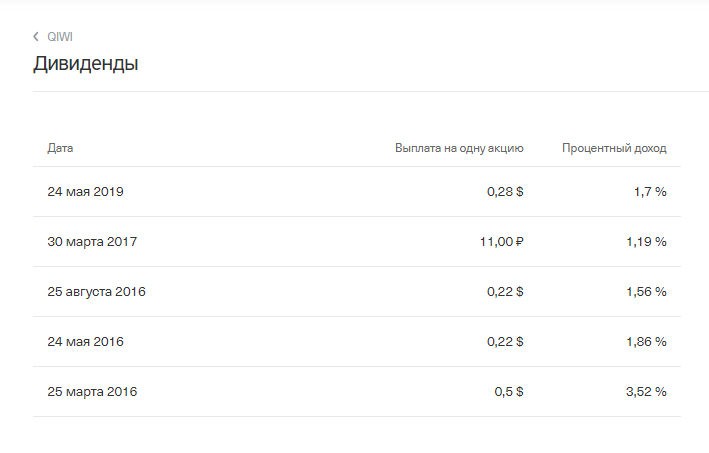Select the 24 мая 2019 dividend row
The width and height of the screenshot is (709, 453).
click(x=356, y=192)
